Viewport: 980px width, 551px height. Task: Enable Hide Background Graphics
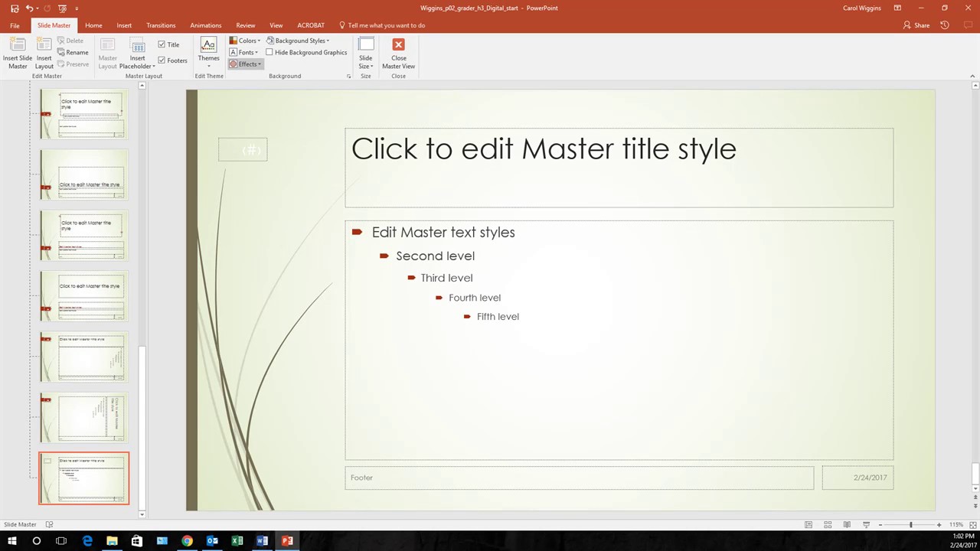pos(269,52)
